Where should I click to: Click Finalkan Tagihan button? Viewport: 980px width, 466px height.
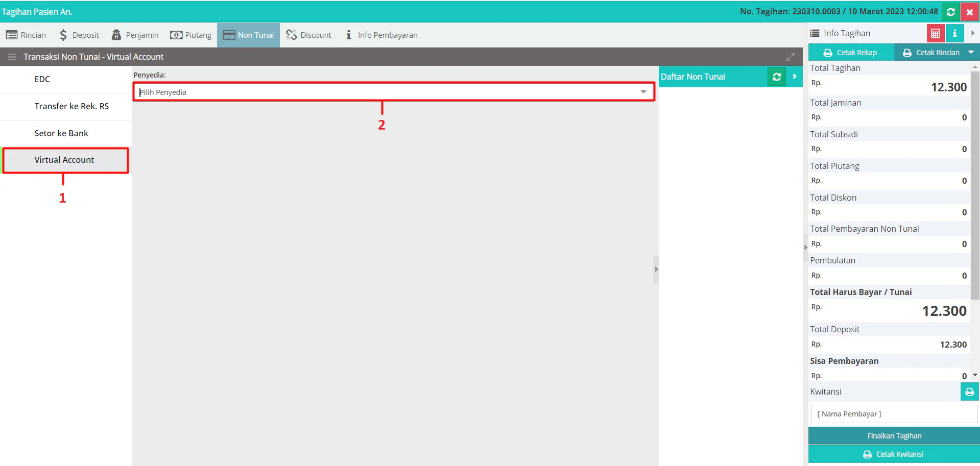(x=894, y=436)
